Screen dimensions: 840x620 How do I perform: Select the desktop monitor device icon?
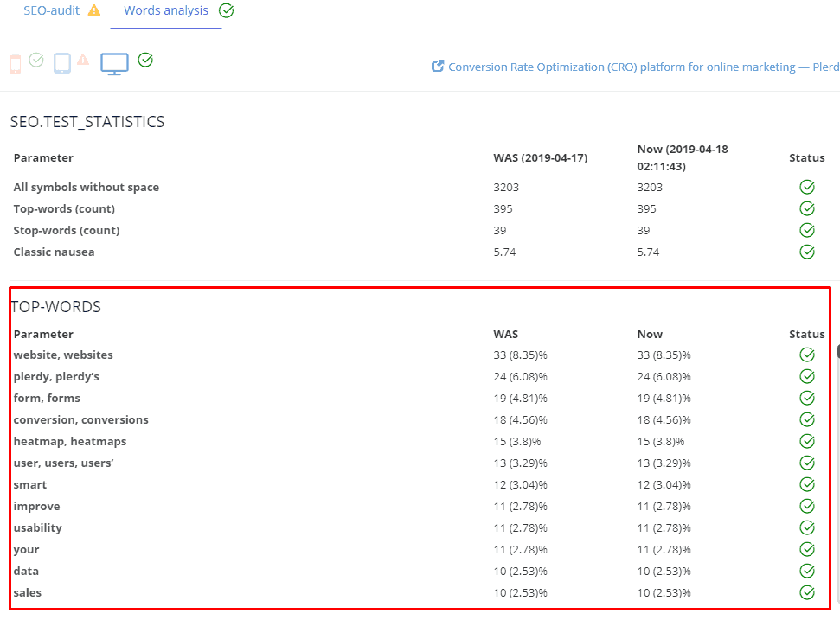click(115, 64)
